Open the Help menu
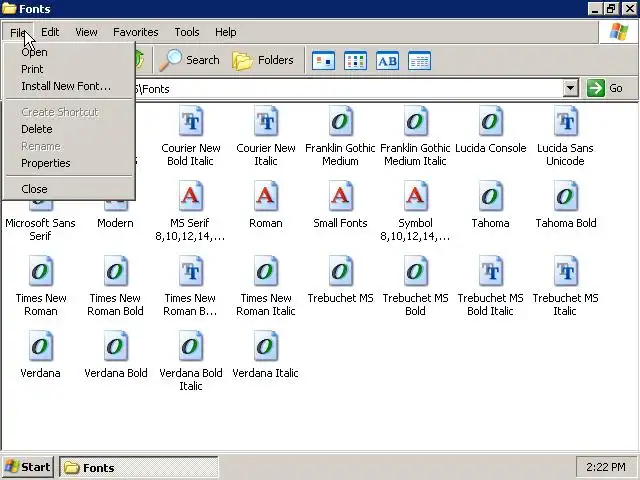 [x=225, y=32]
